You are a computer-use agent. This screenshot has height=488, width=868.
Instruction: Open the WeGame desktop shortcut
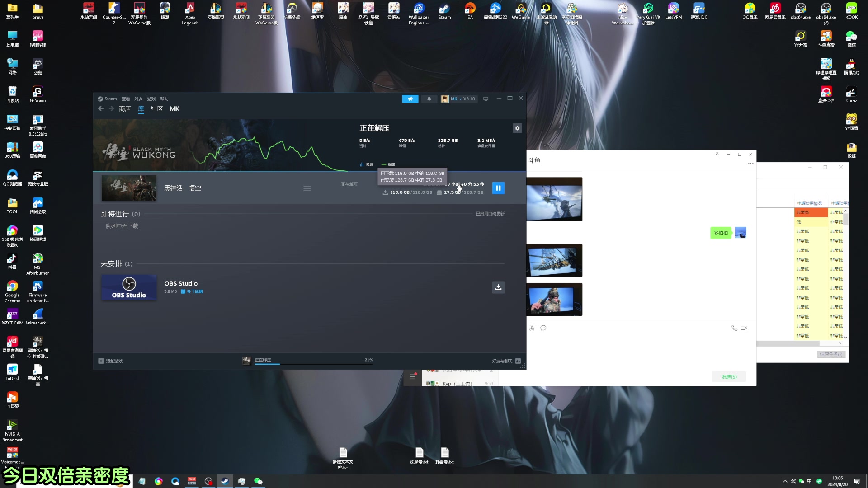[x=521, y=11]
